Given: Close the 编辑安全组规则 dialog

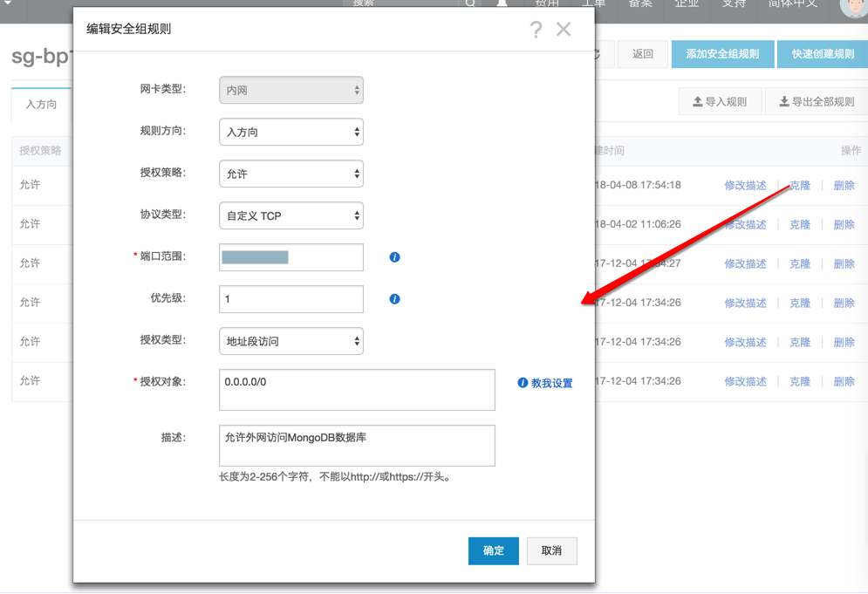Looking at the screenshot, I should pyautogui.click(x=564, y=29).
